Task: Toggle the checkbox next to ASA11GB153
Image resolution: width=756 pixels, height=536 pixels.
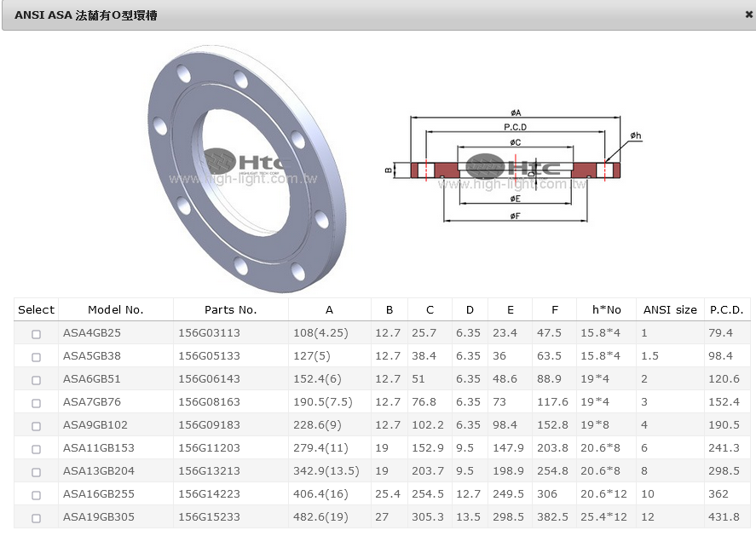Action: pyautogui.click(x=36, y=449)
